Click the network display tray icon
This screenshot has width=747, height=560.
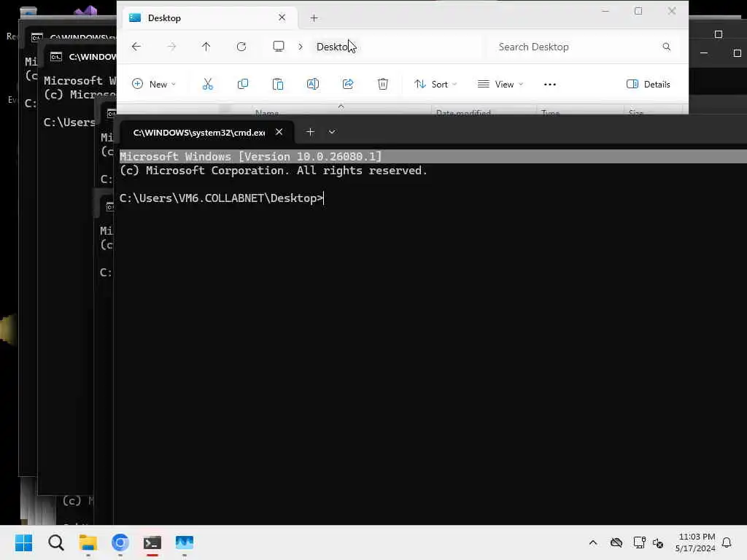tap(639, 542)
